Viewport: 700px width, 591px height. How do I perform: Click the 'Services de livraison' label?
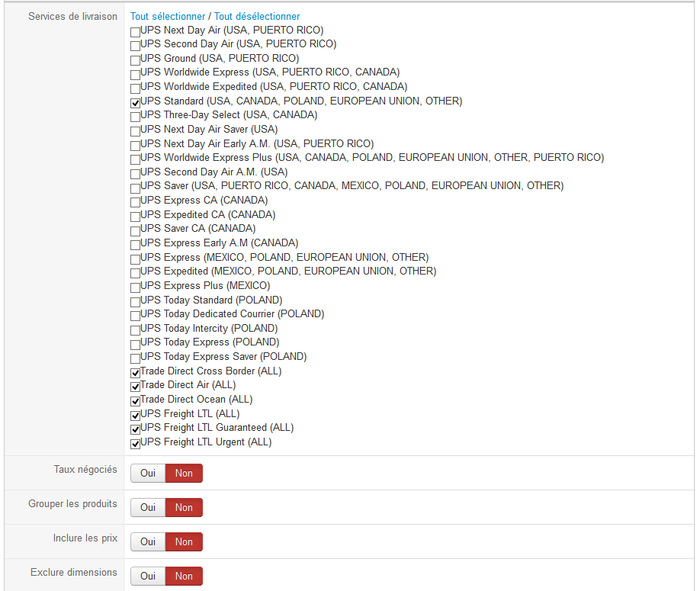pos(72,17)
